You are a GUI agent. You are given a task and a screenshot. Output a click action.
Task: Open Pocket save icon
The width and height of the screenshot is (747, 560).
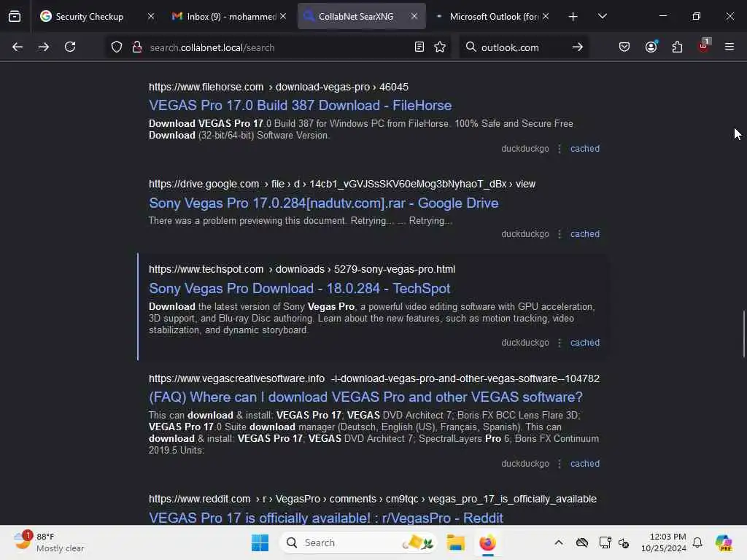pyautogui.click(x=624, y=47)
